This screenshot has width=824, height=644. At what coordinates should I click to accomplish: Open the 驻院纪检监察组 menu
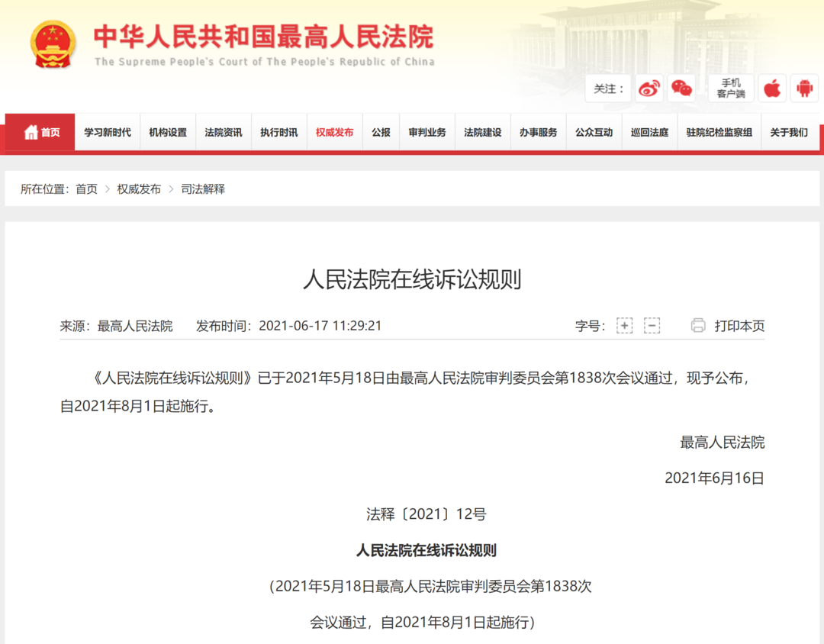719,133
